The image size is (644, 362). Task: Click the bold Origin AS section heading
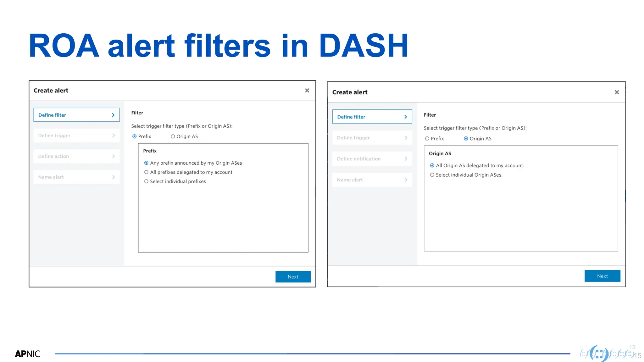click(440, 153)
